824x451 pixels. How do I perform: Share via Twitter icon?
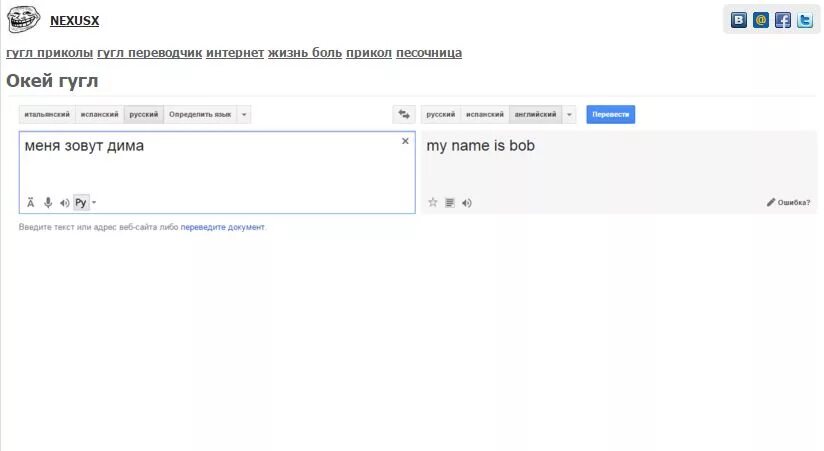805,20
